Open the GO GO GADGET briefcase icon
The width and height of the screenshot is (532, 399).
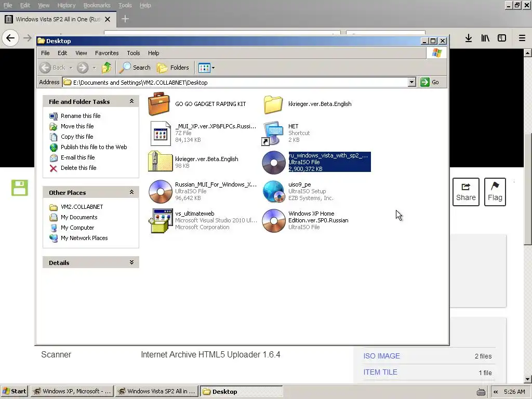tap(159, 104)
